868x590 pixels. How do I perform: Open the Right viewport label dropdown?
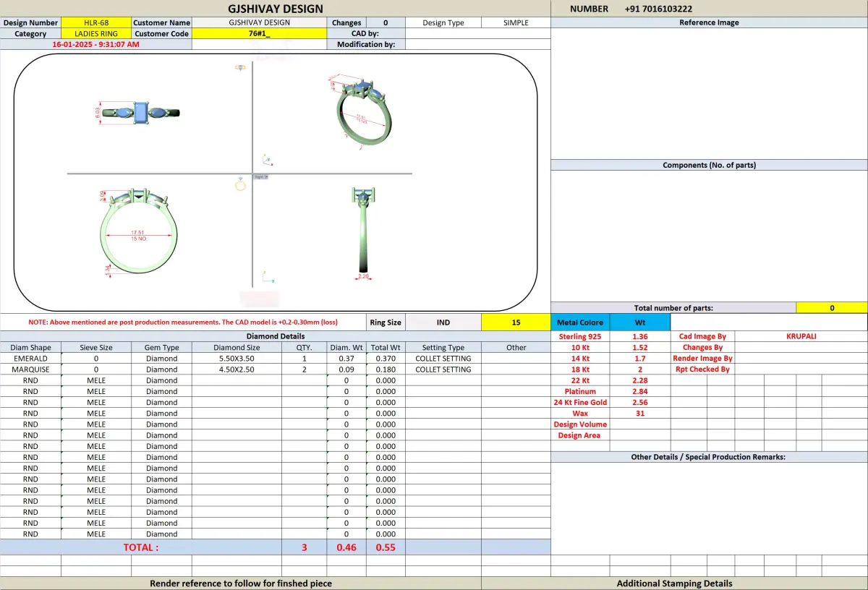261,176
